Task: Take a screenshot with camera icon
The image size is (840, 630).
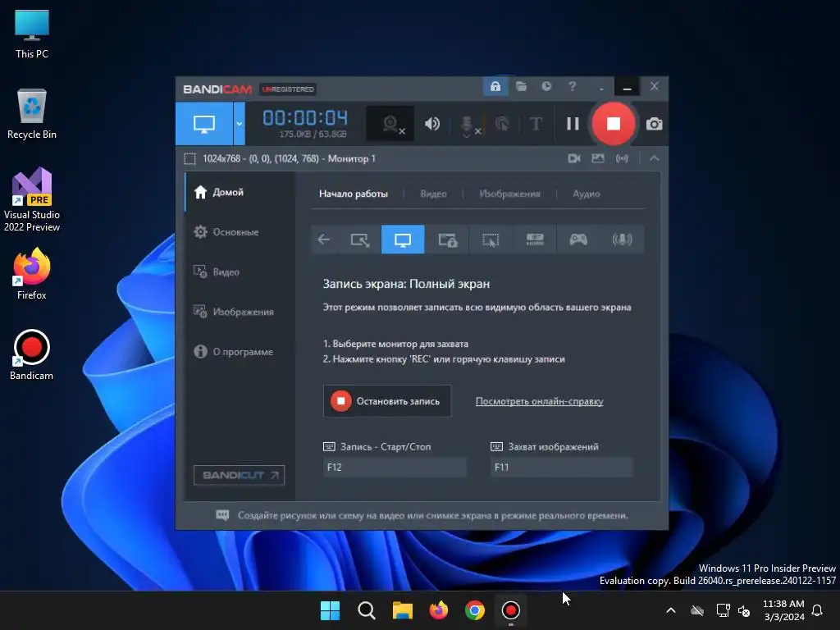Action: (654, 125)
